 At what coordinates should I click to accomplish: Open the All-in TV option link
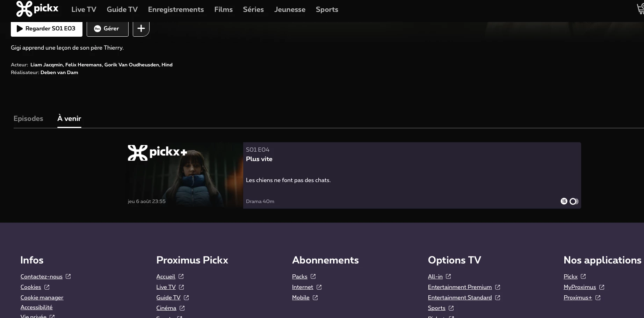tap(435, 276)
